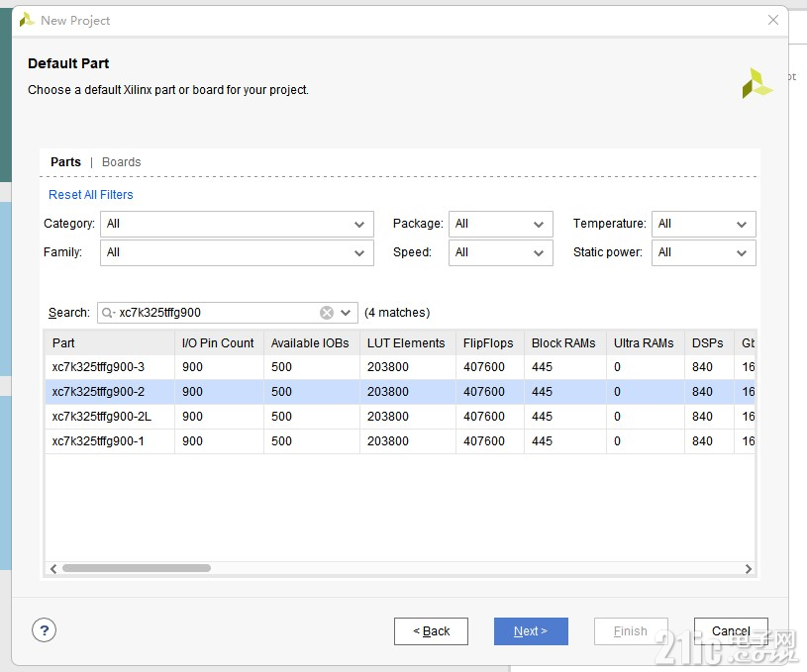Viewport: 807px width, 672px height.
Task: Open the Family dropdown
Action: pos(237,252)
